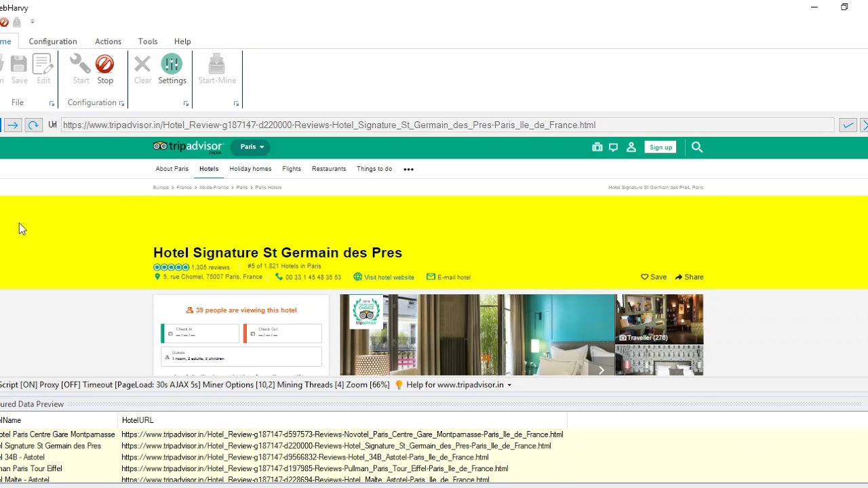Click the Edit document icon

point(43,64)
